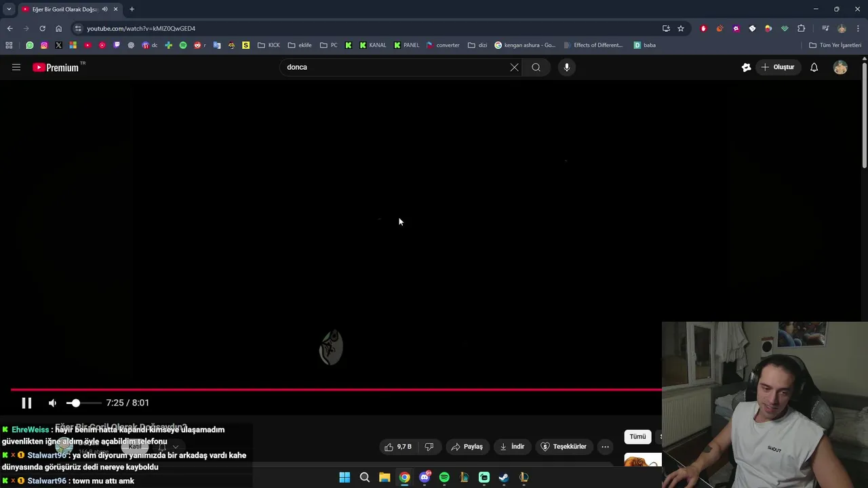Like the video with 9,7 B likes
This screenshot has height=488, width=868.
tap(397, 447)
